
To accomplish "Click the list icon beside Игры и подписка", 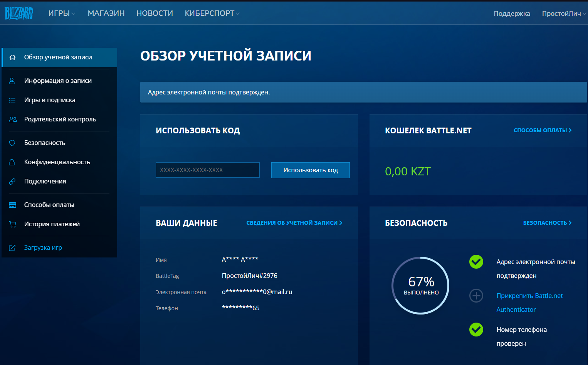I will coord(12,100).
